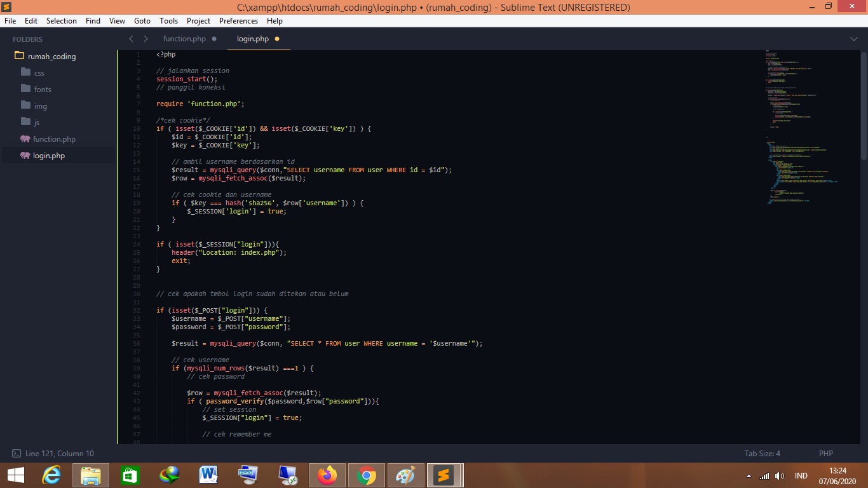Click the tab dropdown arrow at top right
The image size is (868, 488).
pos(853,39)
